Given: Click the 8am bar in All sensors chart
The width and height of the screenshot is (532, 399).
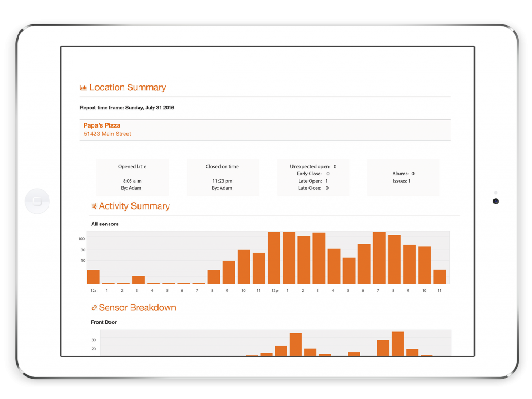Looking at the screenshot, I should 214,277.
